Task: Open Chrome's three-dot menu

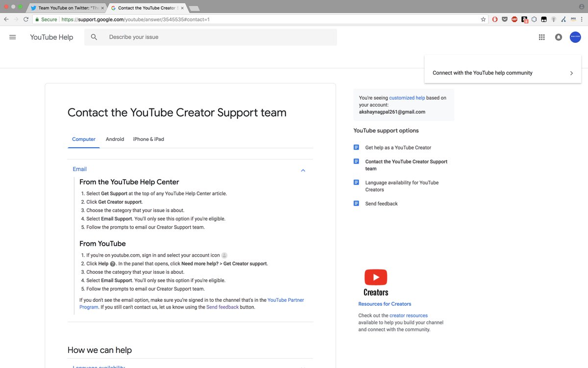Action: 582,19
